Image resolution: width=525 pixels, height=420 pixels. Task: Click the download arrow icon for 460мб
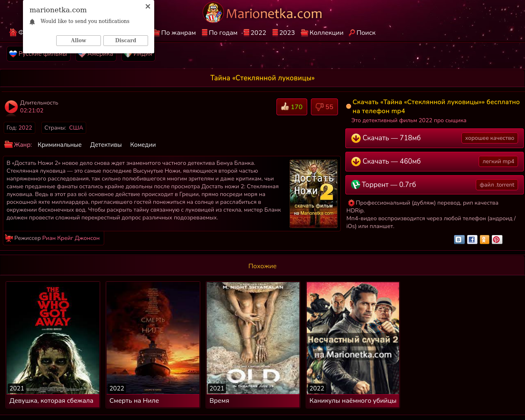(356, 162)
